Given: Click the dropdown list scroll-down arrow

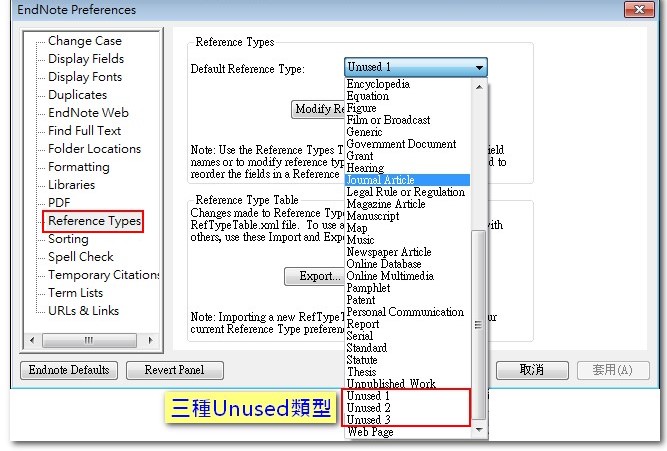Looking at the screenshot, I should pos(479,430).
